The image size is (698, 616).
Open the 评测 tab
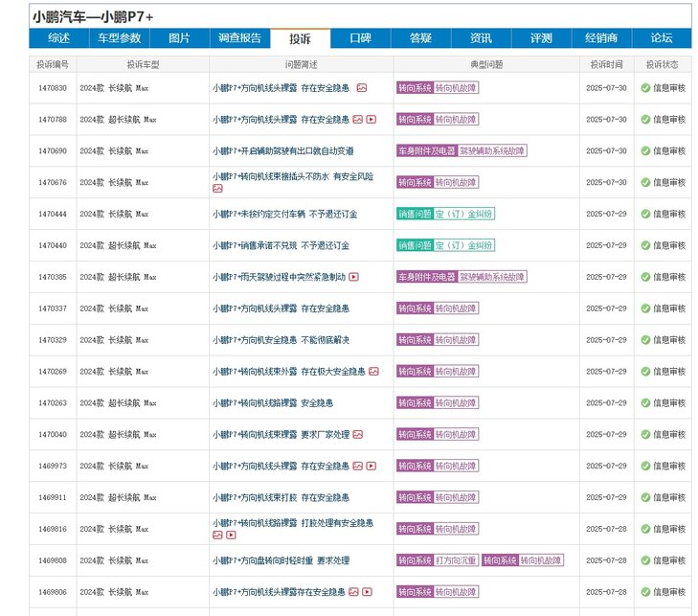click(541, 38)
